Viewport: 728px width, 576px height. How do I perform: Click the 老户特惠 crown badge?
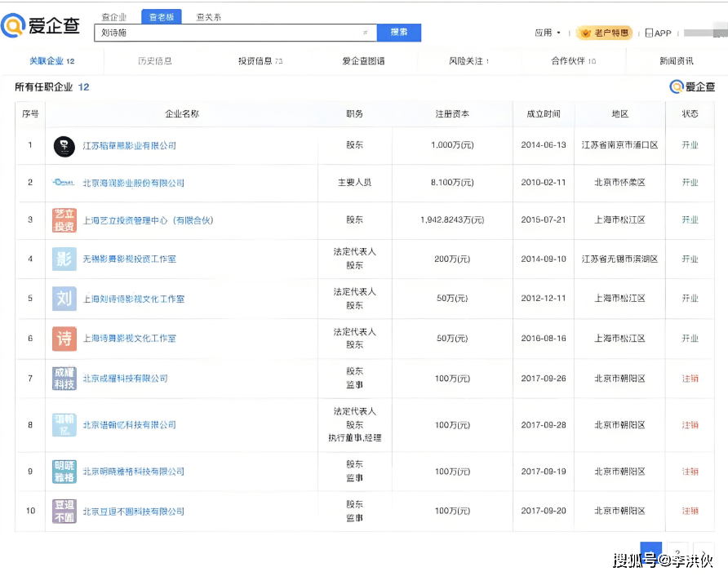tap(605, 33)
